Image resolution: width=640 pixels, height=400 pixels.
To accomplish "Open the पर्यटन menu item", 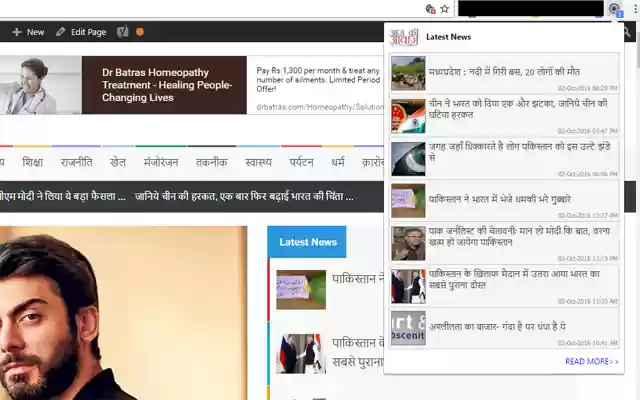I will click(x=301, y=162).
